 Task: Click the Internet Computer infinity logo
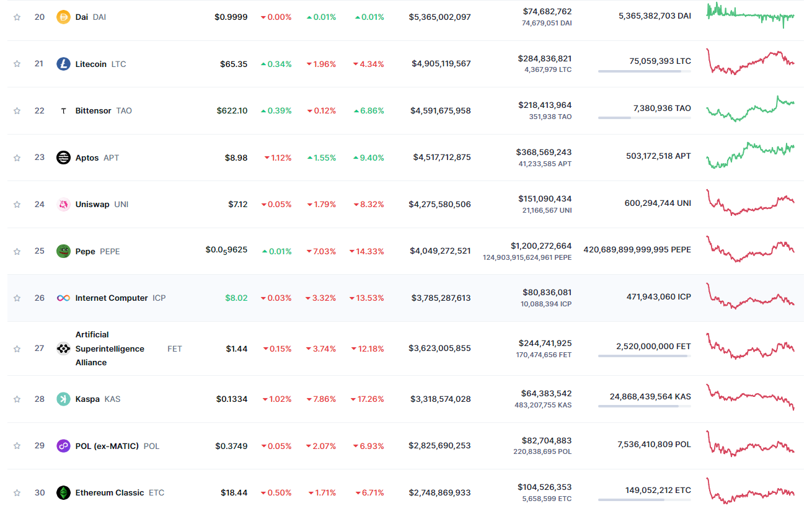[x=63, y=298]
